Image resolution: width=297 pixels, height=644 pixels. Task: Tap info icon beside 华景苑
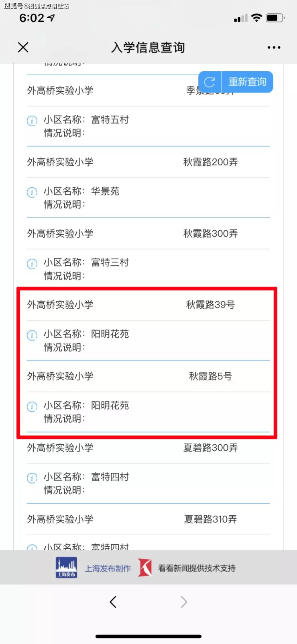(32, 192)
